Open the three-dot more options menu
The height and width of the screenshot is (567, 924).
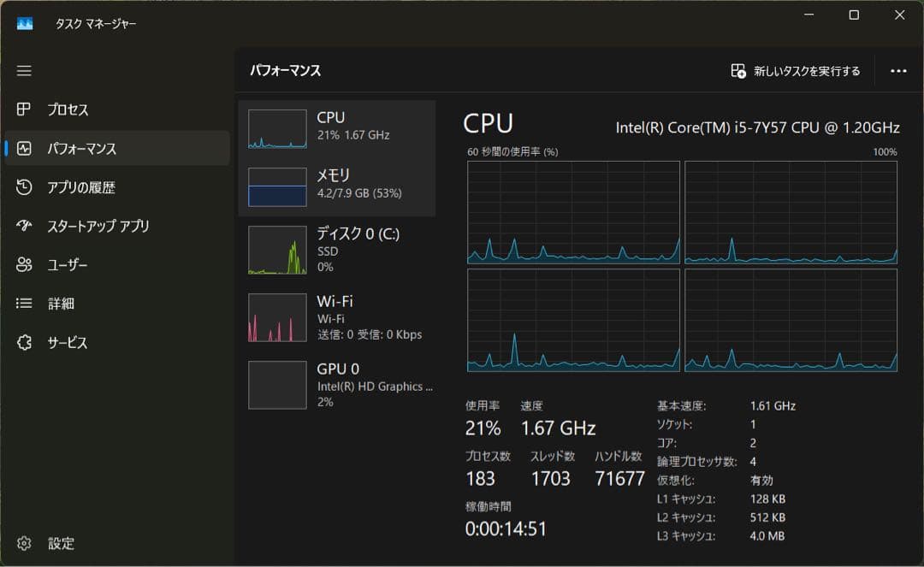(x=898, y=71)
